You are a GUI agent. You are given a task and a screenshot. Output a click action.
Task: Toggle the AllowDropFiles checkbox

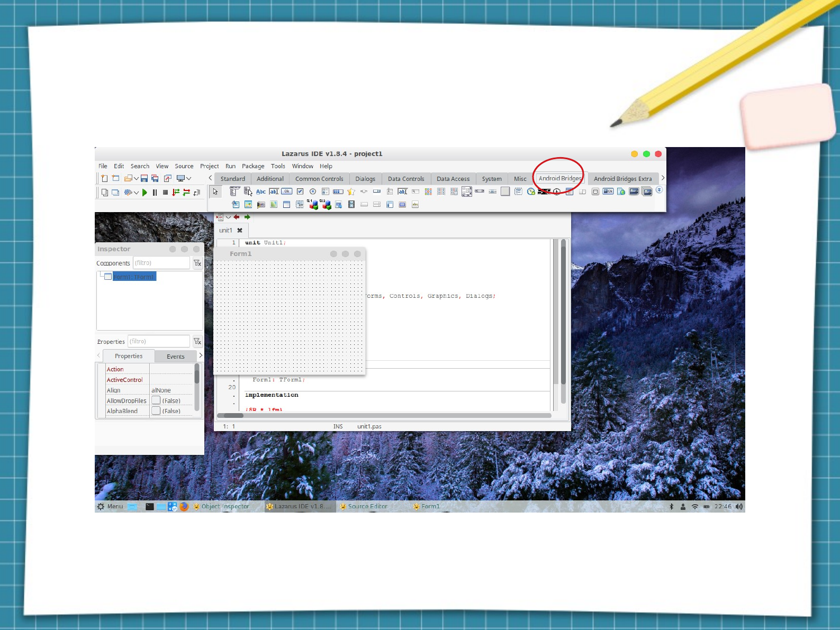coord(156,400)
